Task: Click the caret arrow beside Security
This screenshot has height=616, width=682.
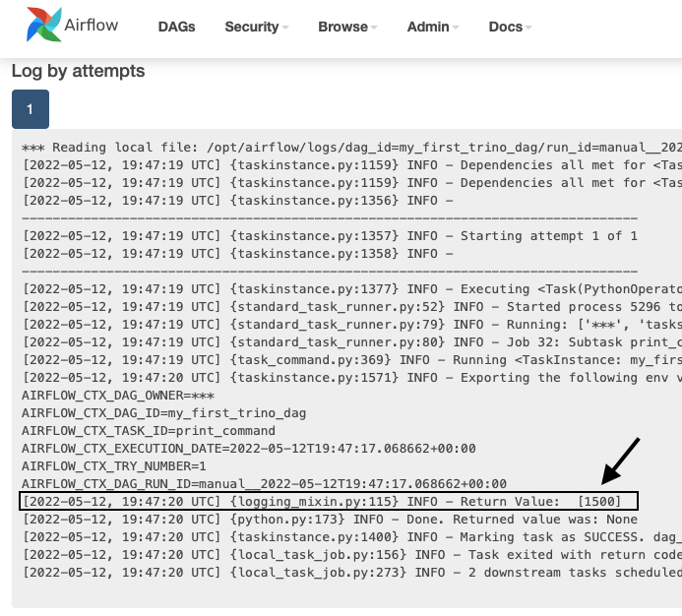Action: (x=285, y=28)
